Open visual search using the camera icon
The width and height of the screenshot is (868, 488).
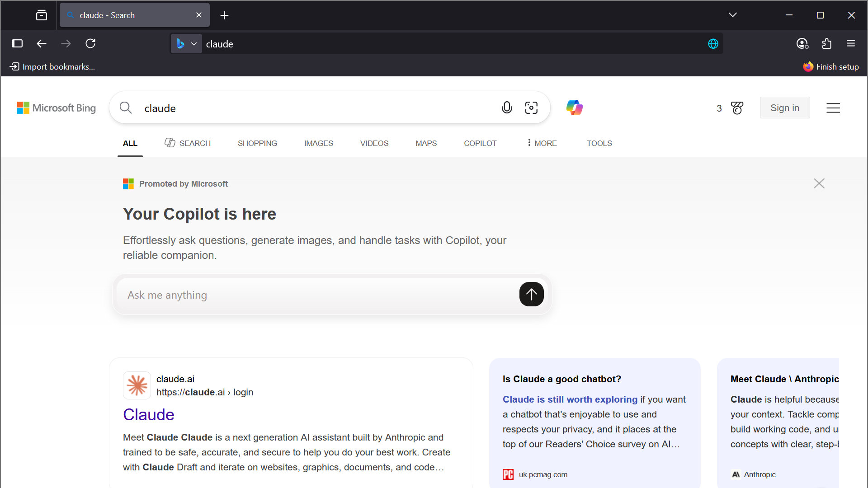click(x=531, y=108)
